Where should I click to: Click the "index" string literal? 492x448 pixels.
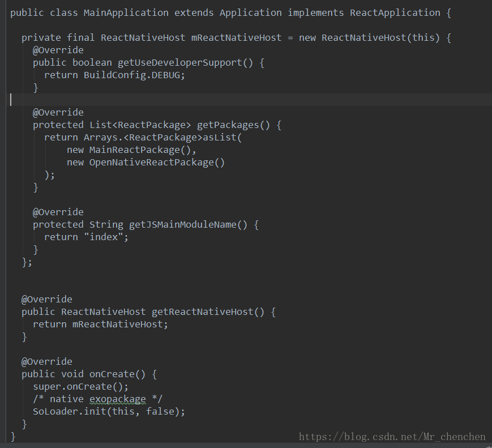[103, 237]
